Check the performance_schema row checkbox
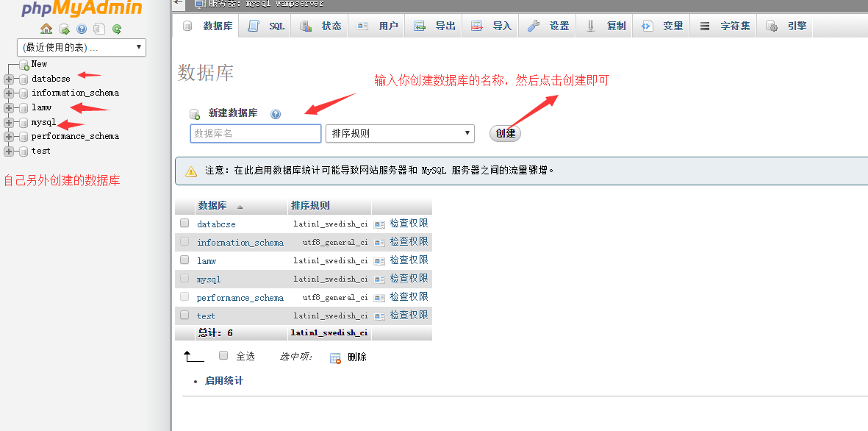The height and width of the screenshot is (431, 868). coord(184,296)
